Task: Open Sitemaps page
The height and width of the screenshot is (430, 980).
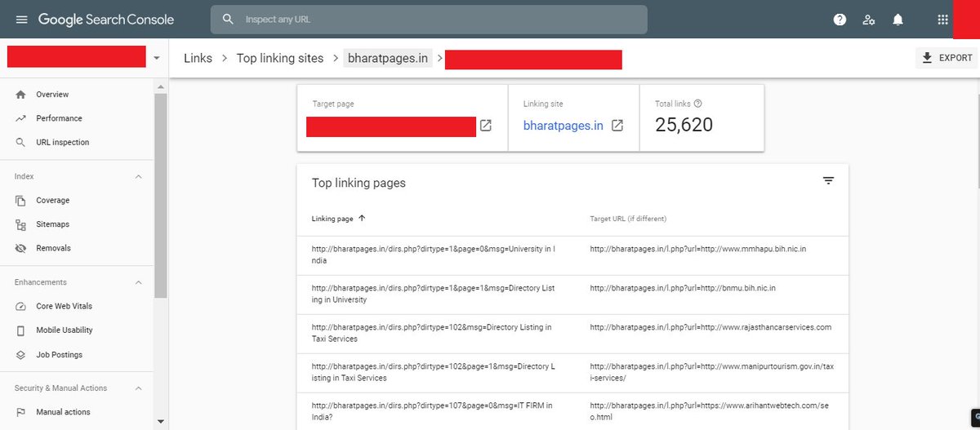Action: point(52,224)
